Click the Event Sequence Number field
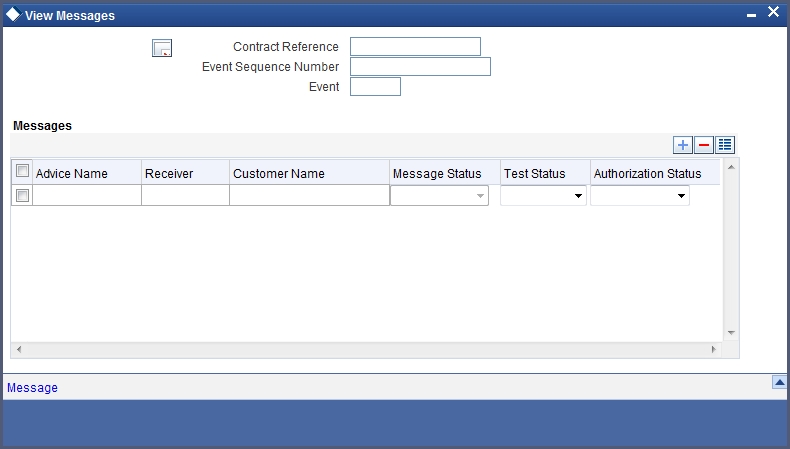Image resolution: width=790 pixels, height=449 pixels. [420, 67]
